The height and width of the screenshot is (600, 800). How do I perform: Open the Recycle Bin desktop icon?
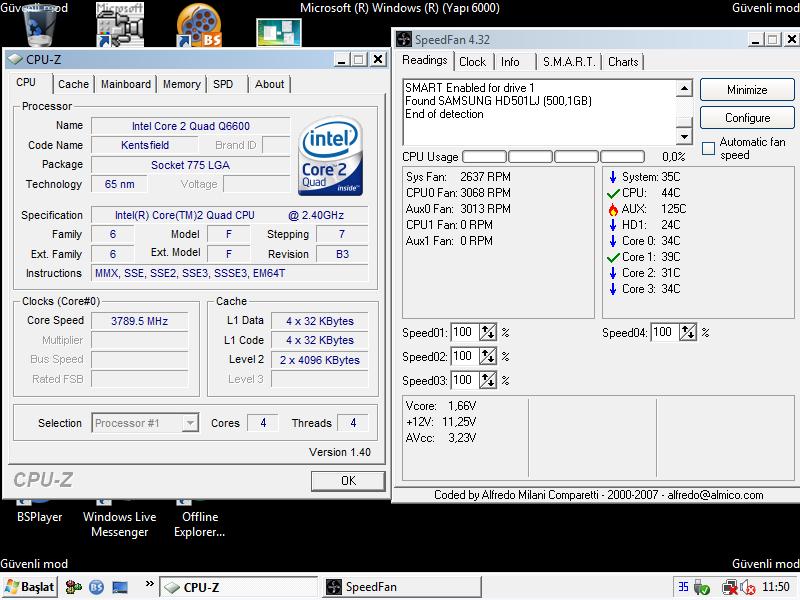coord(39,27)
